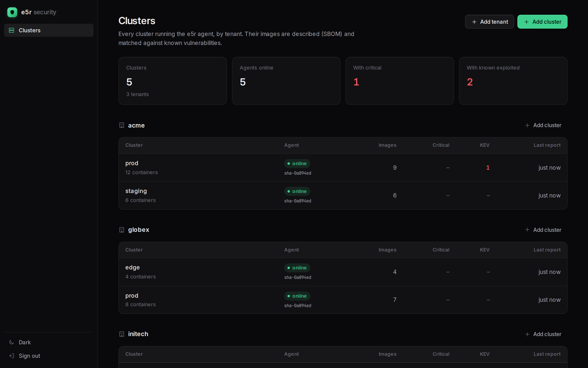Click the sign out arrow icon

(x=11, y=356)
